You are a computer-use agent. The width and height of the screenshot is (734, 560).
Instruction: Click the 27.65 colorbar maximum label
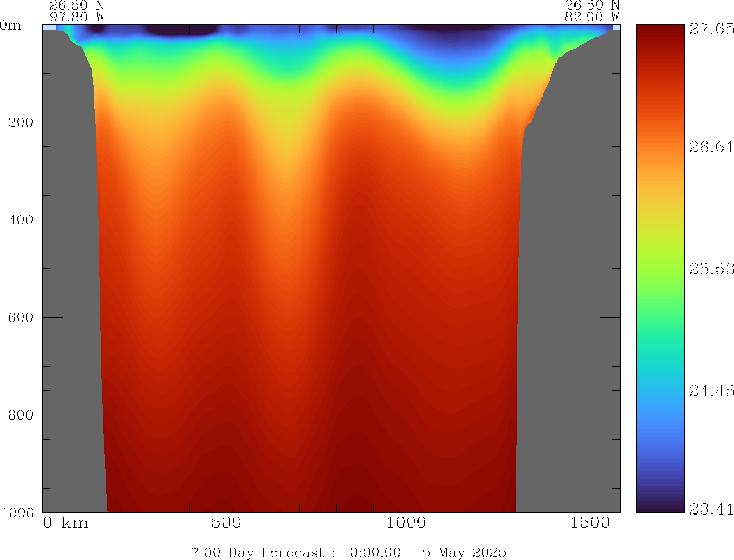(711, 29)
